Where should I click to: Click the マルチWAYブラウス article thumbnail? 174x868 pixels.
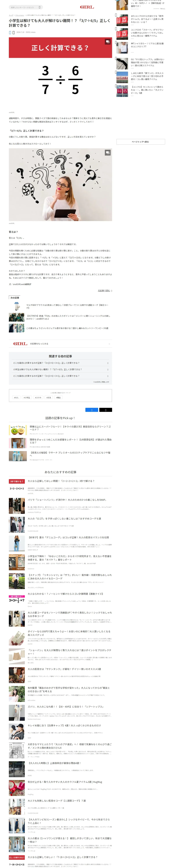pos(17,306)
